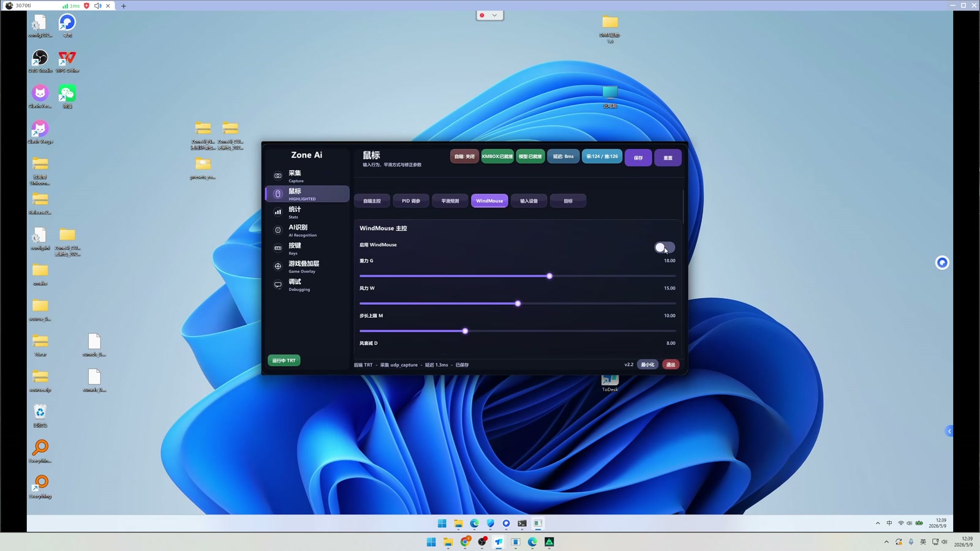The width and height of the screenshot is (980, 551).
Task: Open the 采集 Capture section icon
Action: tap(278, 176)
